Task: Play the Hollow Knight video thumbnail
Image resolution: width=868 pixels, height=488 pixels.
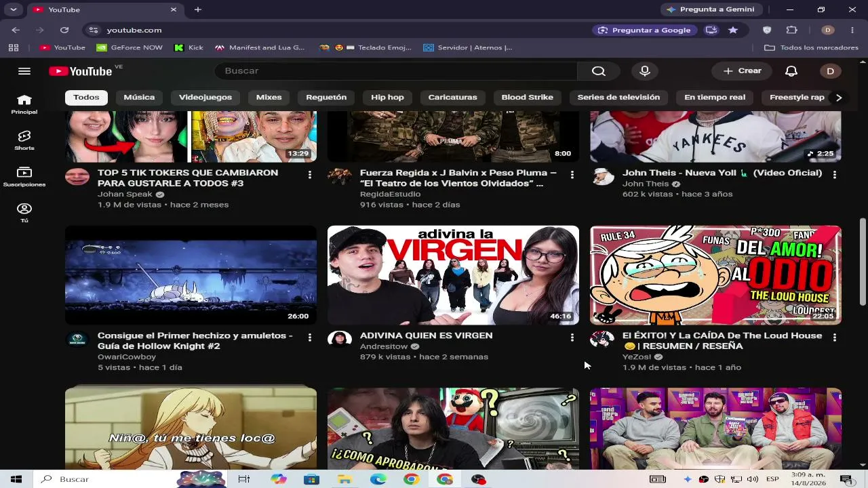Action: [x=191, y=275]
